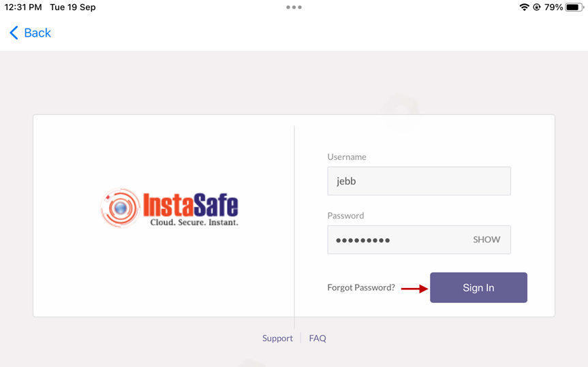Focus the Password input field

[x=419, y=240]
